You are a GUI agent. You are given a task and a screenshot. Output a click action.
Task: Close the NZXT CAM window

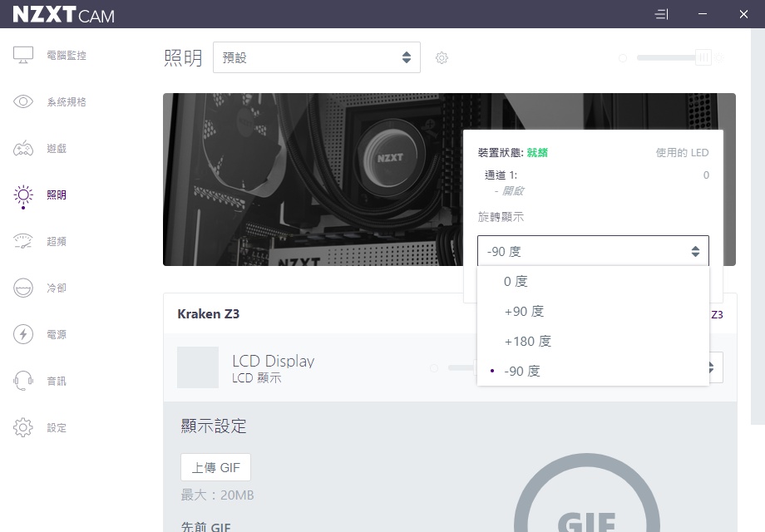(743, 14)
